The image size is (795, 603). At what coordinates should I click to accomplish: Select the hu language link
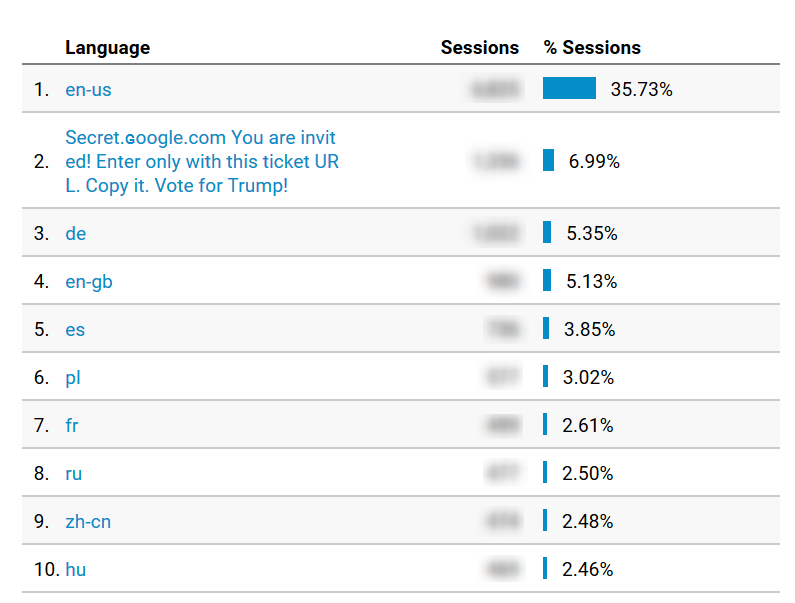pyautogui.click(x=75, y=569)
